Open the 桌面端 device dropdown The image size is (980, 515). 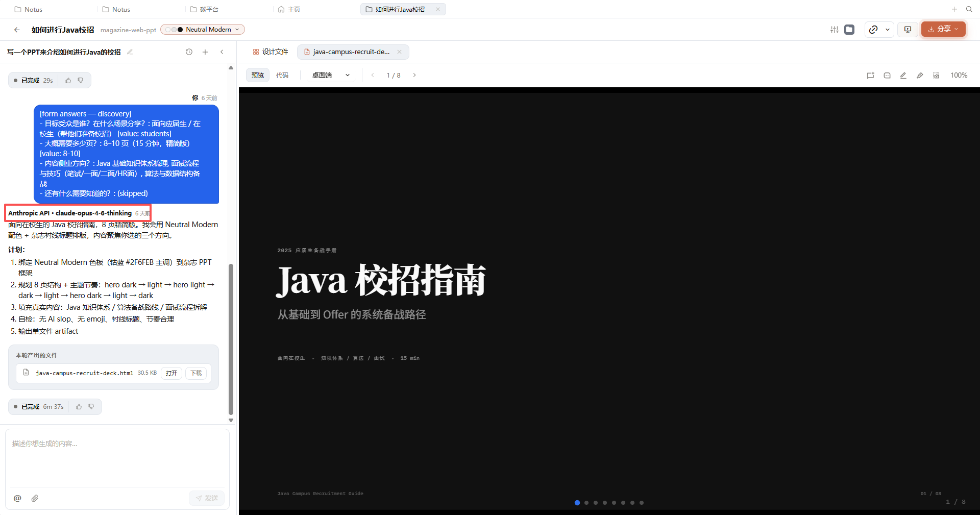[331, 75]
